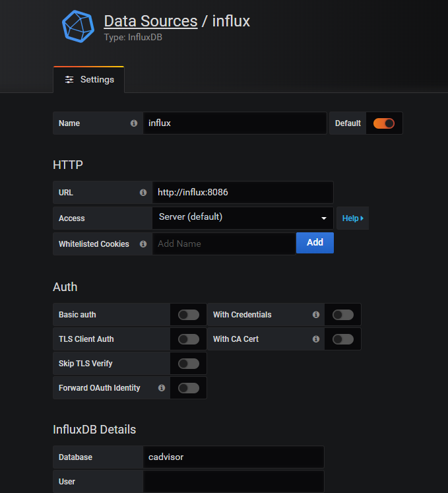Focus the Name input field
The width and height of the screenshot is (448, 493).
click(x=235, y=123)
